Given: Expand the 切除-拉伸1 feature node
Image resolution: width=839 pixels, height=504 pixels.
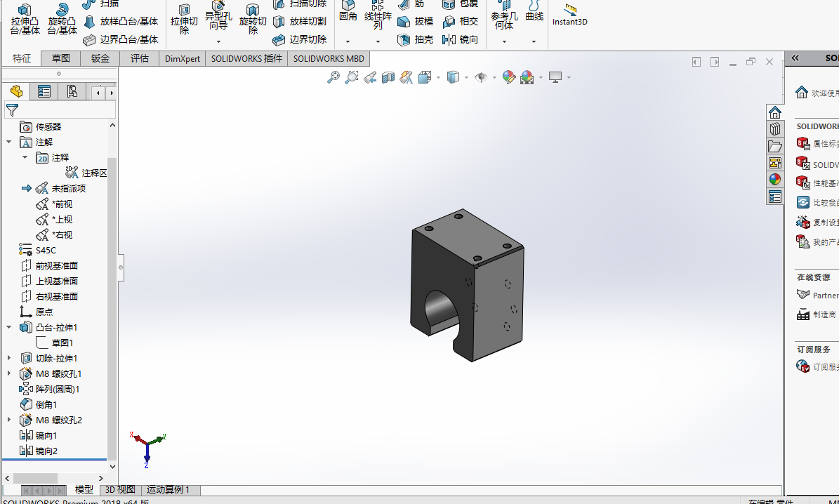Looking at the screenshot, I should coord(9,359).
